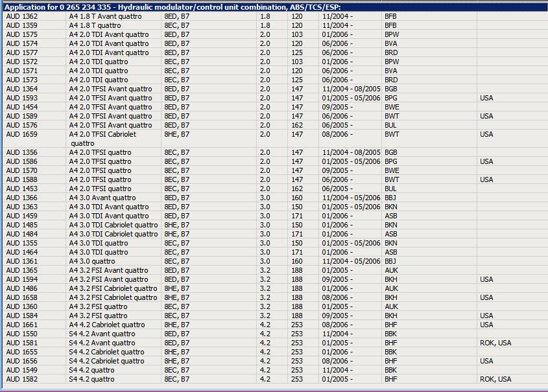Image resolution: width=548 pixels, height=392 pixels.
Task: Click the AUD 1656 code
Action: click(x=21, y=362)
